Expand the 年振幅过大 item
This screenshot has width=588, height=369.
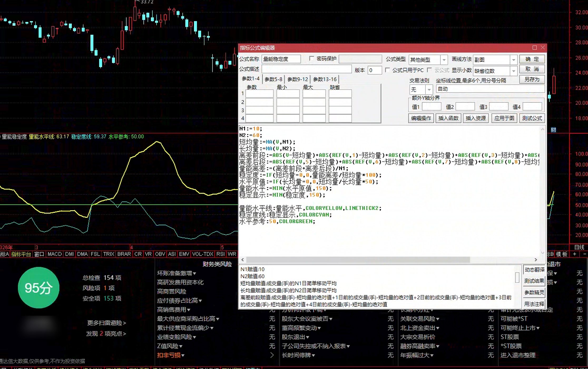[x=432, y=355]
